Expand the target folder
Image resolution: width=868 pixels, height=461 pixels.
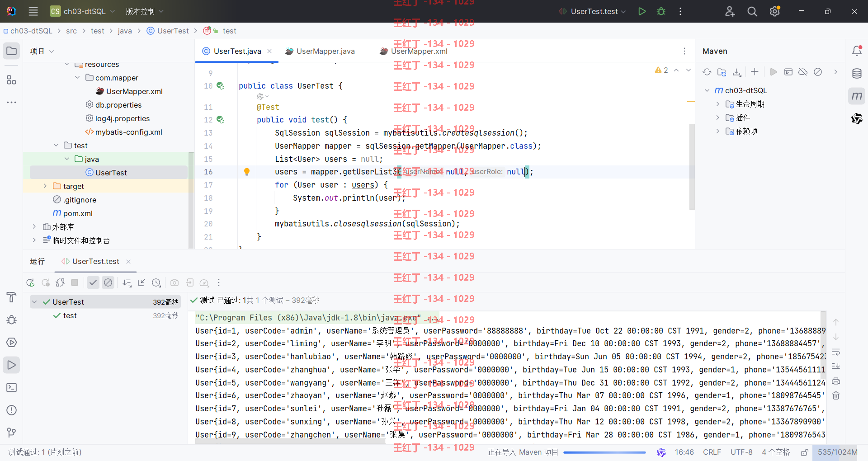pos(45,186)
